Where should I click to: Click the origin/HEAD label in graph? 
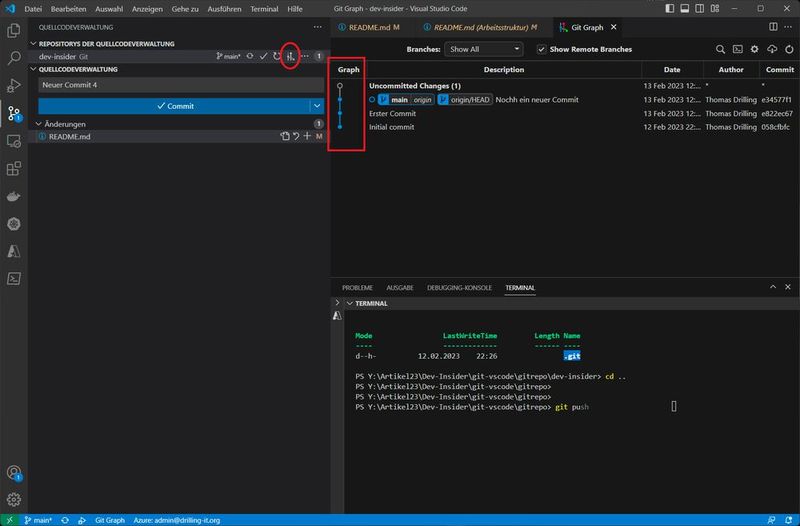click(x=465, y=99)
